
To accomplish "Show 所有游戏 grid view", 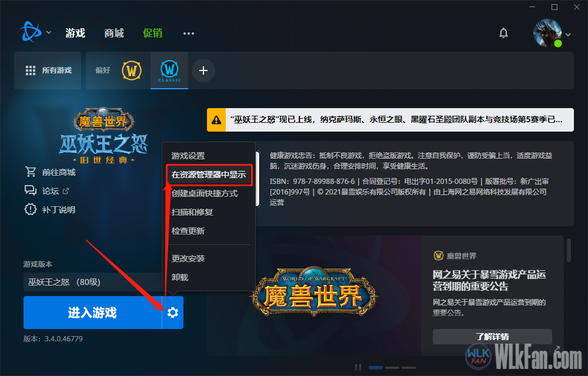I will [48, 70].
